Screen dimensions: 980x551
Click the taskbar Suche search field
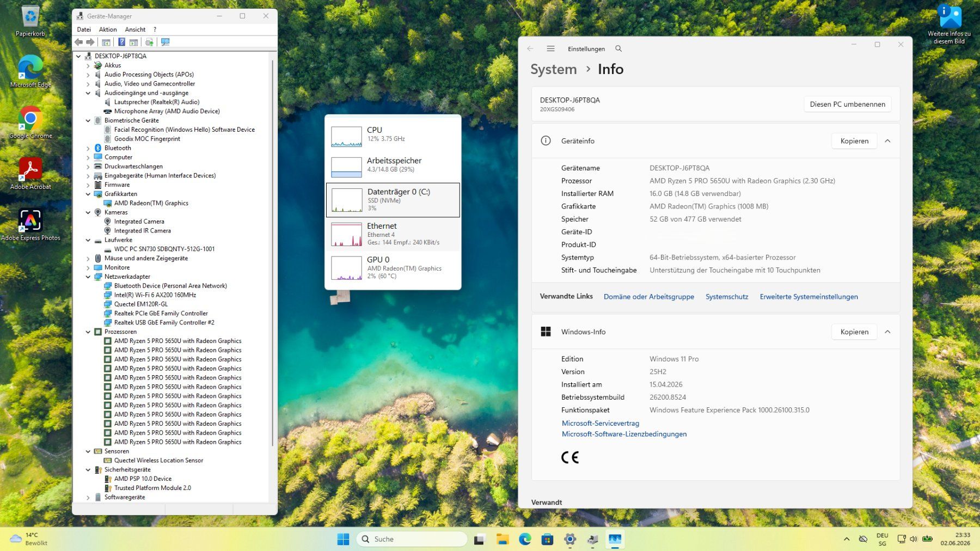tap(412, 539)
